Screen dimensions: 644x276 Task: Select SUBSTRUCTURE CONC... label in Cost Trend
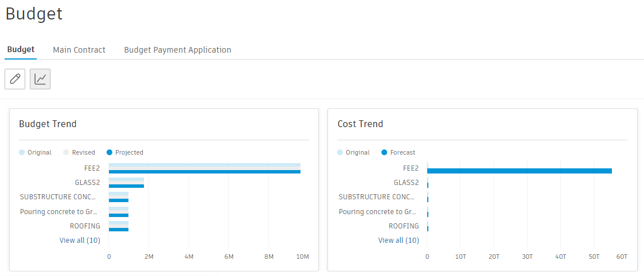(376, 197)
